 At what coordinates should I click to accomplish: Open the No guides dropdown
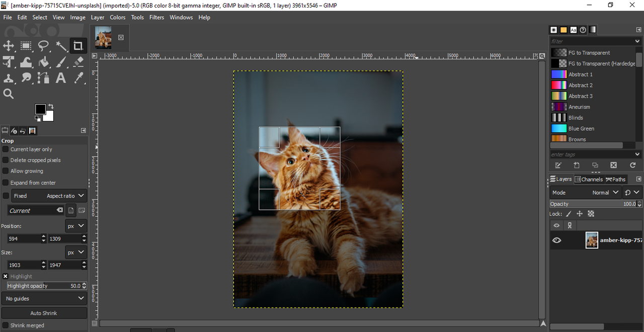44,298
